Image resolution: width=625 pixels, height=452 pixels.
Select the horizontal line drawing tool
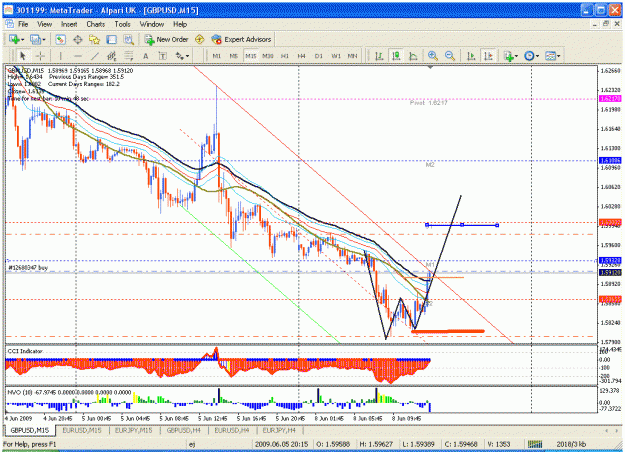(x=78, y=56)
